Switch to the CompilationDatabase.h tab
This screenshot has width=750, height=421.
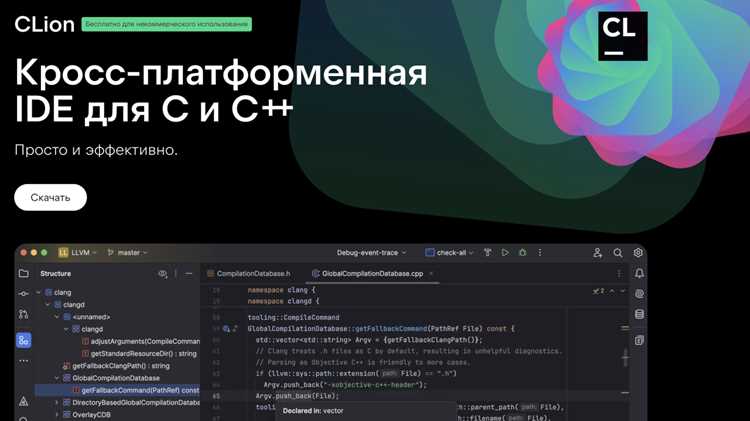(249, 274)
